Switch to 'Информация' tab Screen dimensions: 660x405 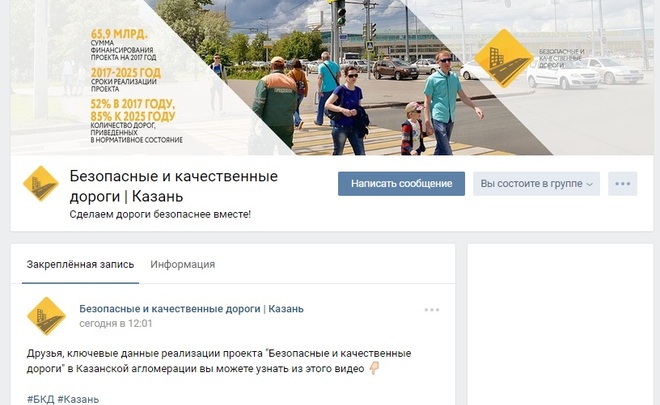pyautogui.click(x=183, y=264)
